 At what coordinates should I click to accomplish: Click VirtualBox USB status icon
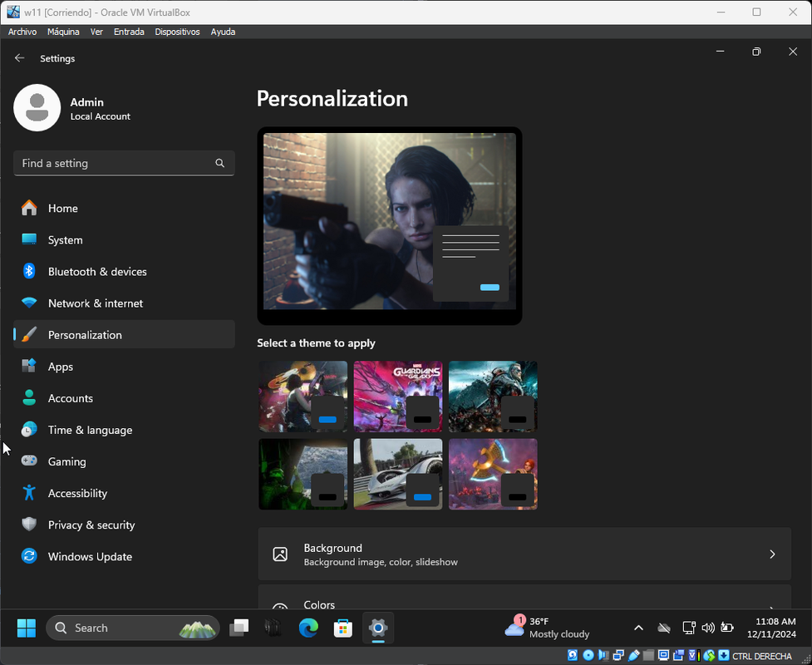coord(634,655)
